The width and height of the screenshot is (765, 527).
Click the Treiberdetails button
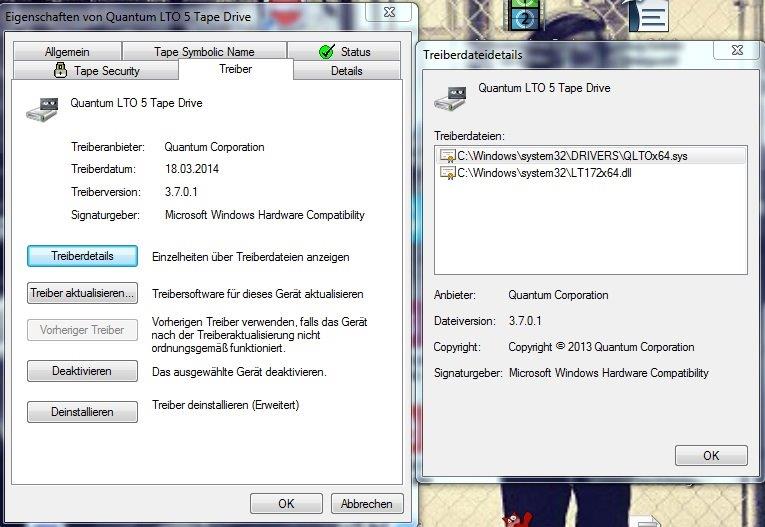[82, 256]
